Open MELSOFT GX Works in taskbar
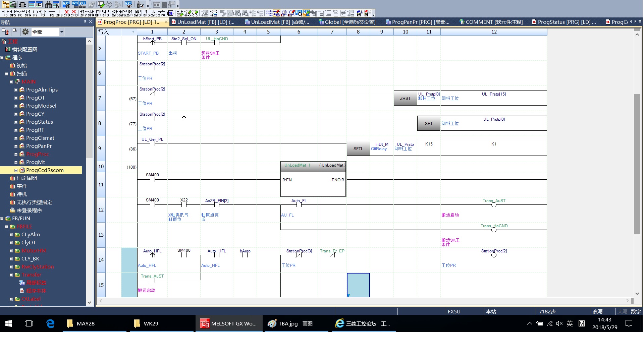 229,323
